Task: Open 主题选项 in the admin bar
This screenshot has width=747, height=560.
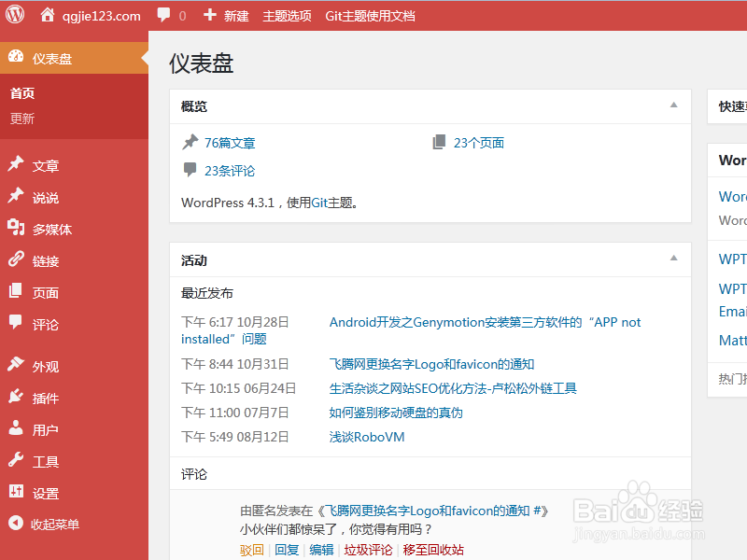Action: pyautogui.click(x=287, y=16)
